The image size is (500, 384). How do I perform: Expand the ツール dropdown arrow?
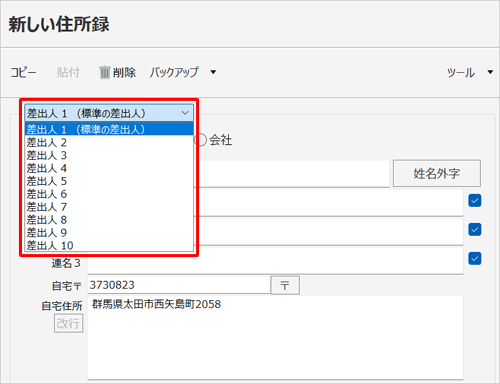coord(490,72)
